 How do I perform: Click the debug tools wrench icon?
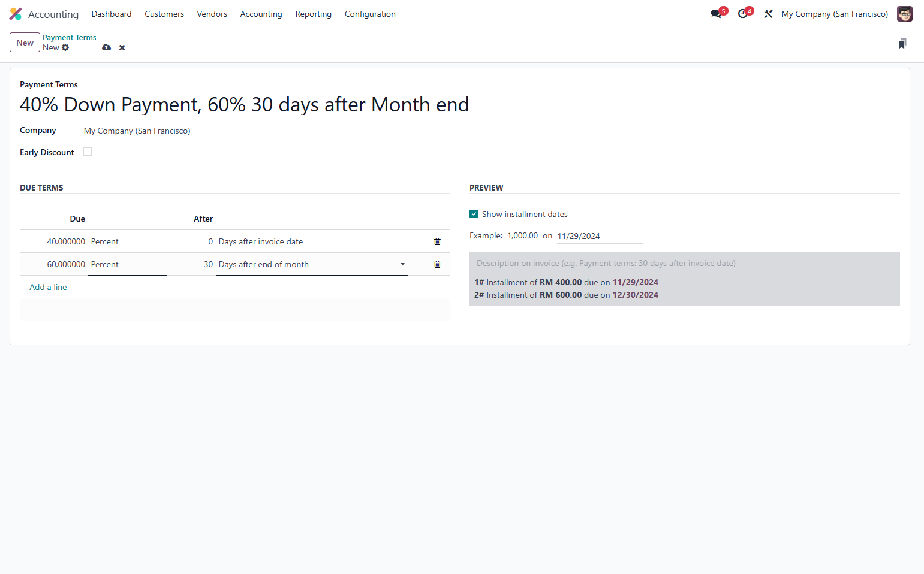[x=768, y=14]
